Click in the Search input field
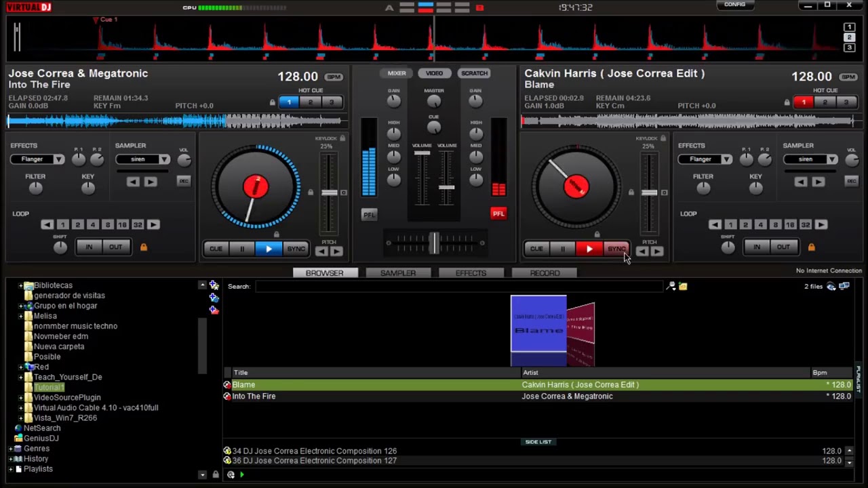868x488 pixels. click(458, 287)
